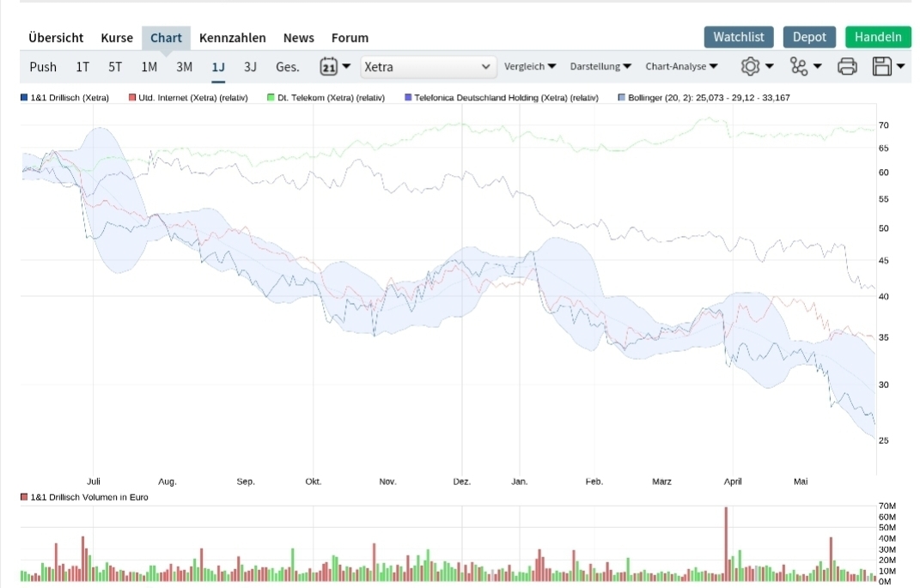The image size is (920, 588).
Task: Open the Xetra exchange dropdown
Action: click(429, 66)
